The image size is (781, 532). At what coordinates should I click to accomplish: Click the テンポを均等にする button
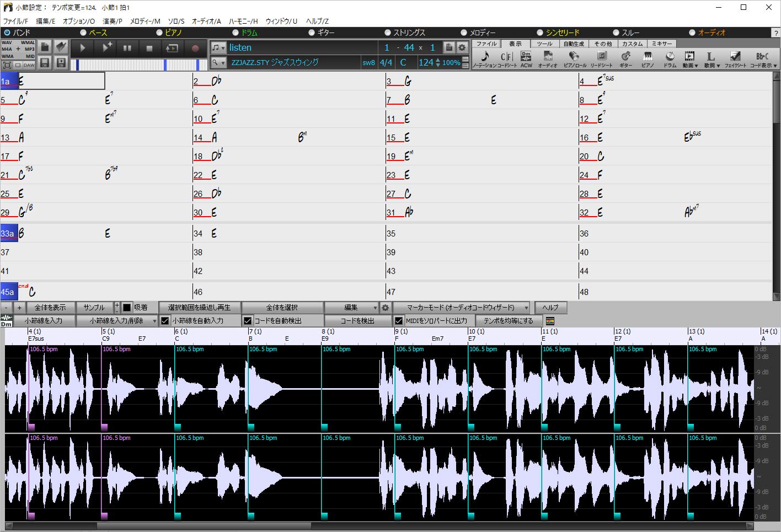508,320
